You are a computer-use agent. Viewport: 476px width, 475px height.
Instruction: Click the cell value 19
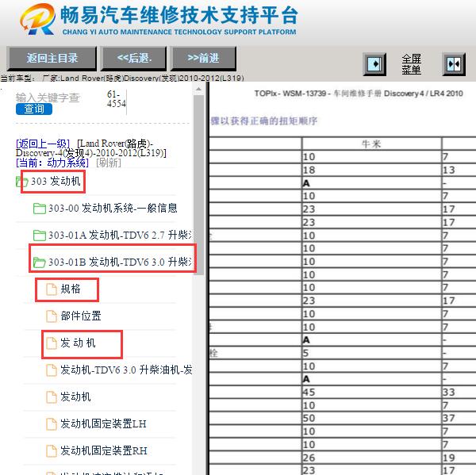coord(449,458)
